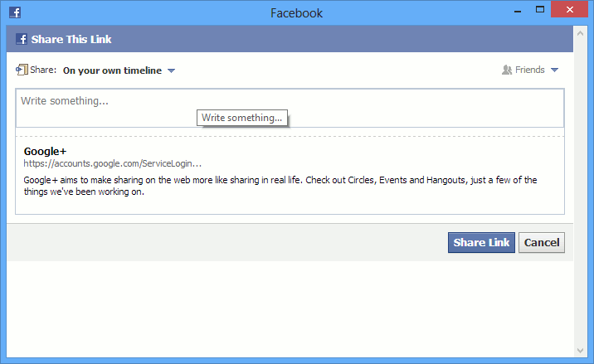Click the Cancel button

pyautogui.click(x=542, y=242)
